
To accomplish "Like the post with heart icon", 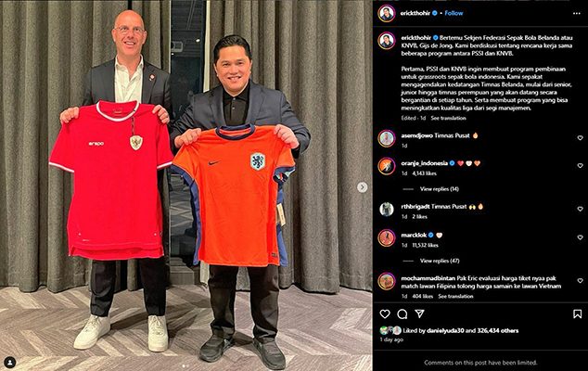I will pyautogui.click(x=385, y=314).
